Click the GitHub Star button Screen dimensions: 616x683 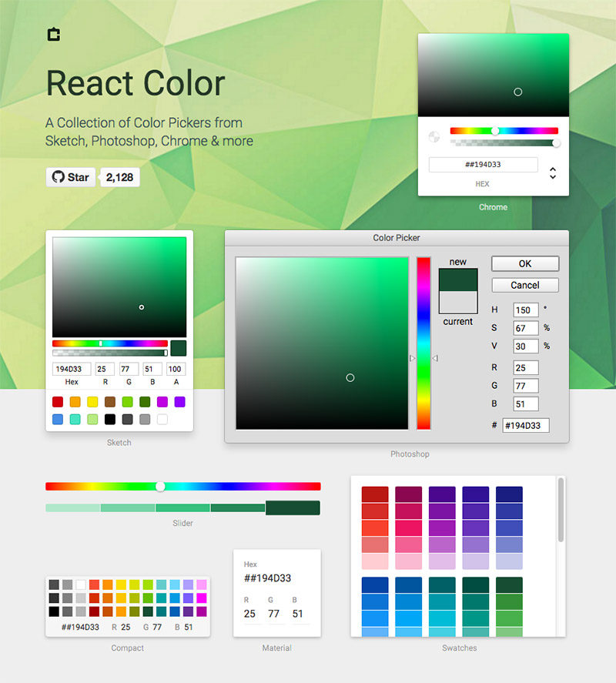[x=70, y=177]
